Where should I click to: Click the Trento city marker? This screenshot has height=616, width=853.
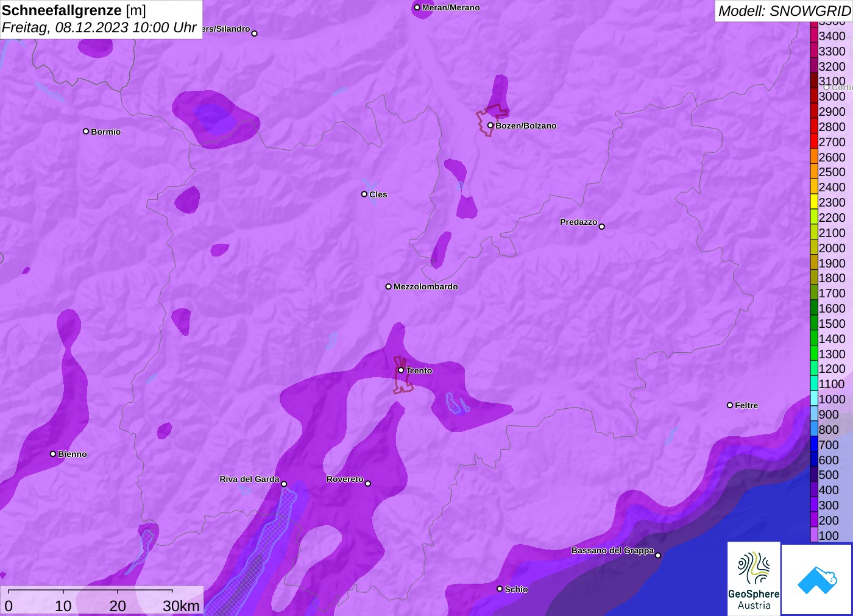401,370
